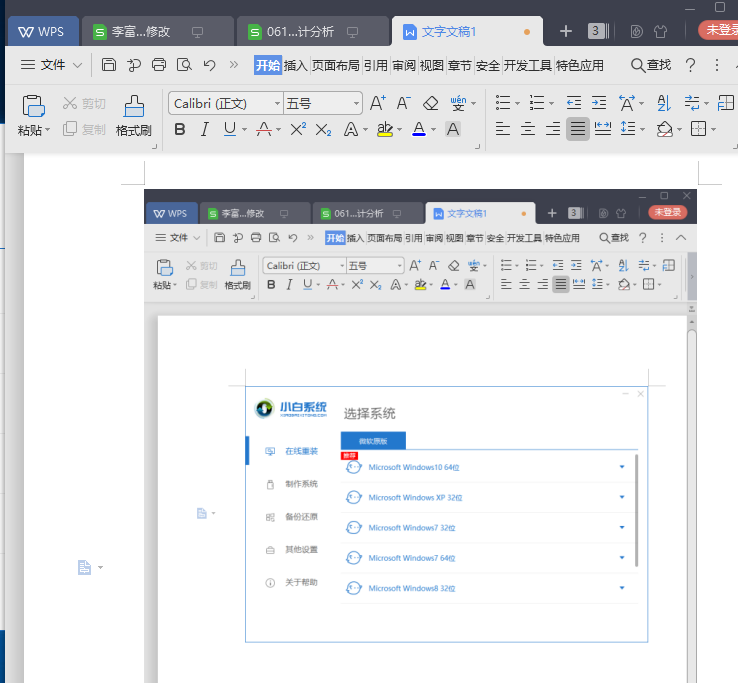Click Format Painter (格式刷) in the top ribbon
738x683 pixels.
pos(133,115)
